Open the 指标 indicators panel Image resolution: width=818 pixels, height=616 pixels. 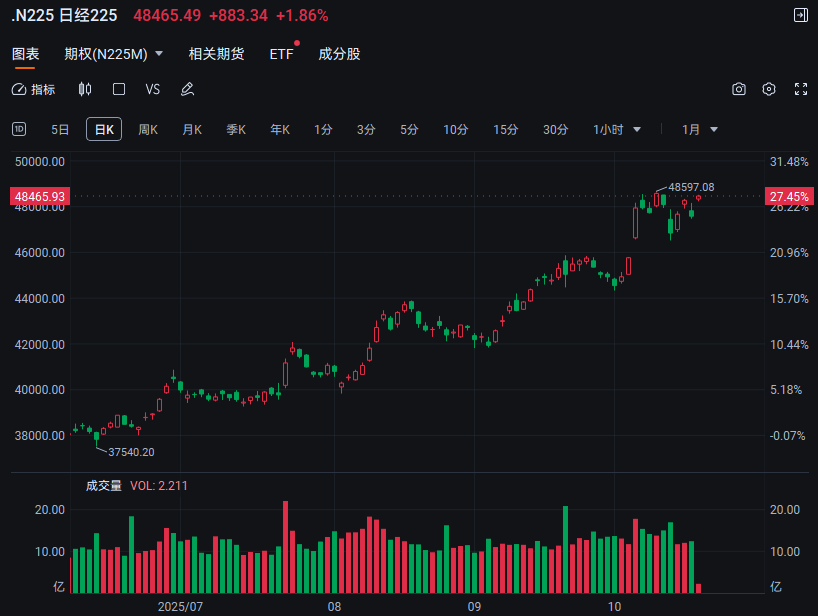tap(34, 89)
